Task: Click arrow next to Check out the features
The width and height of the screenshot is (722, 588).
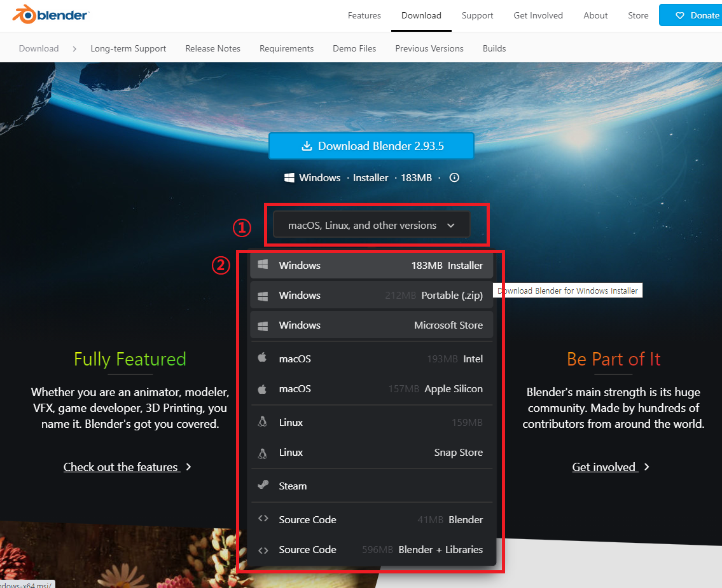Action: pyautogui.click(x=188, y=467)
